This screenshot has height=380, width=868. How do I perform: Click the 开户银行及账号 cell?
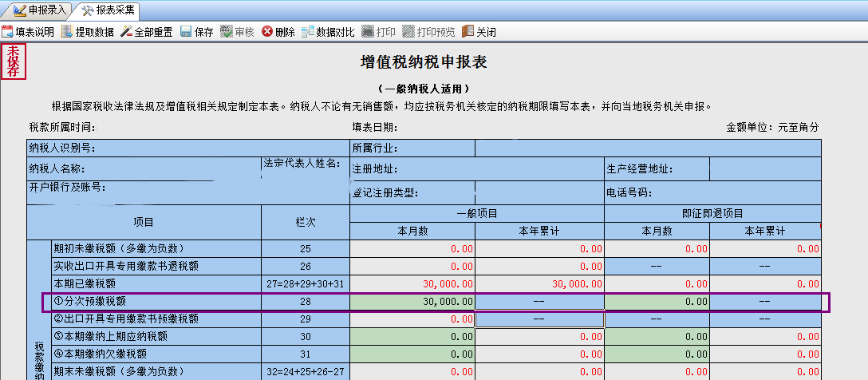coord(188,192)
